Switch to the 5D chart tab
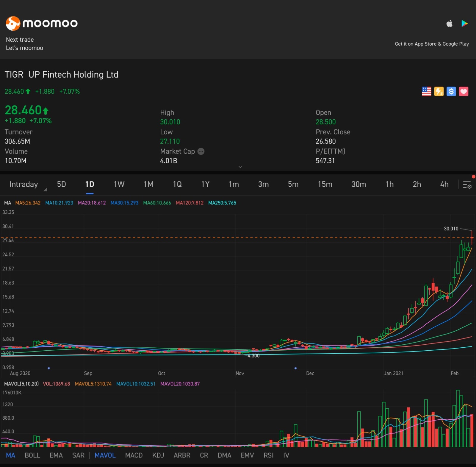The height and width of the screenshot is (467, 476). tap(61, 184)
